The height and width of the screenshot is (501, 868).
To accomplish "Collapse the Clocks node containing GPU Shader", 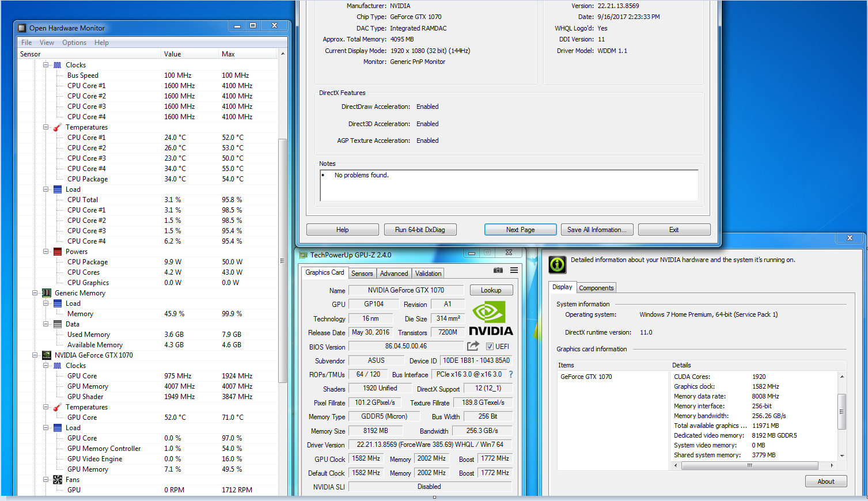I will point(46,366).
